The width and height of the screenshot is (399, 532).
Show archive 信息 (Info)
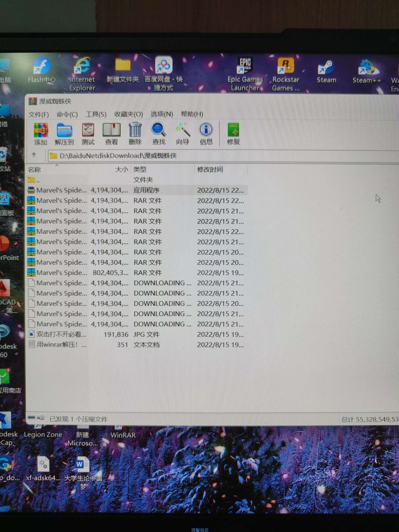click(206, 134)
